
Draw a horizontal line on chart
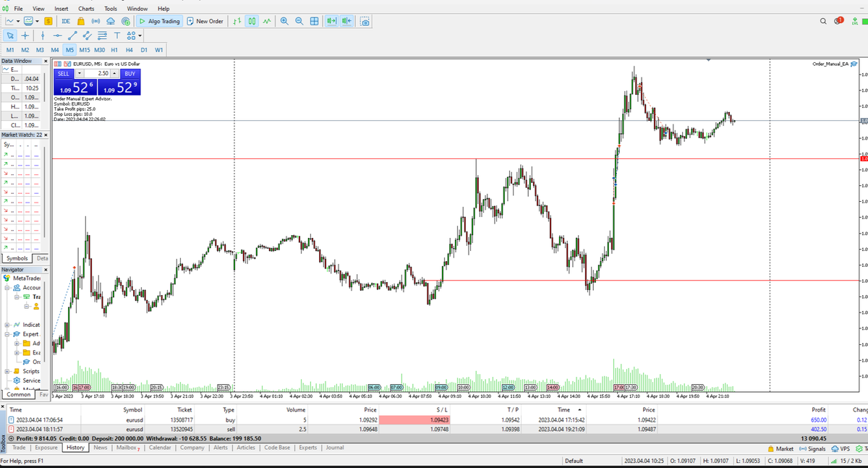pos(58,35)
